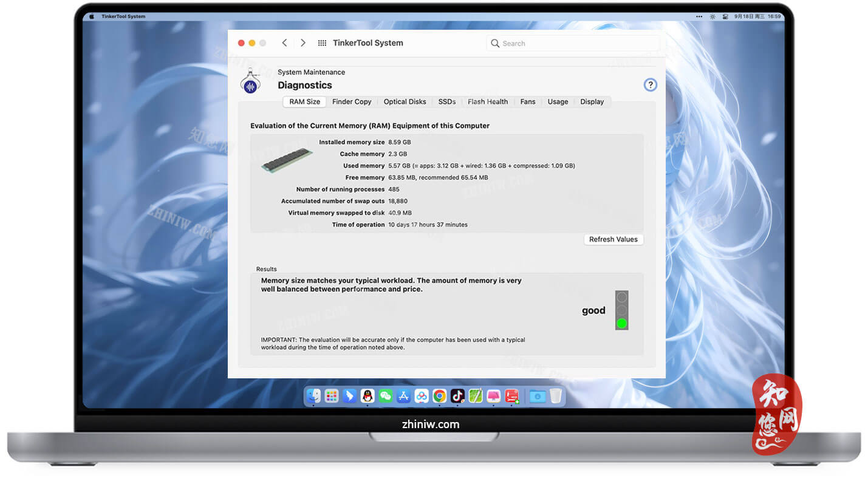Open QQ penguin app in dock
Image resolution: width=868 pixels, height=484 pixels.
coord(367,396)
